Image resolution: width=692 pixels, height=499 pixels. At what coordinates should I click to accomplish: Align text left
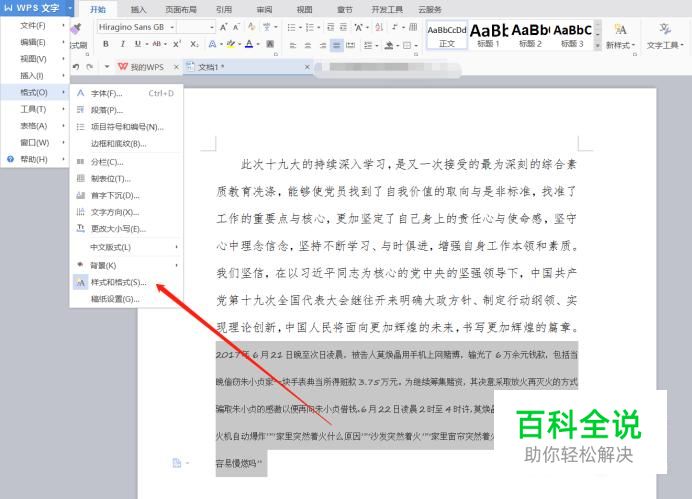tap(293, 45)
